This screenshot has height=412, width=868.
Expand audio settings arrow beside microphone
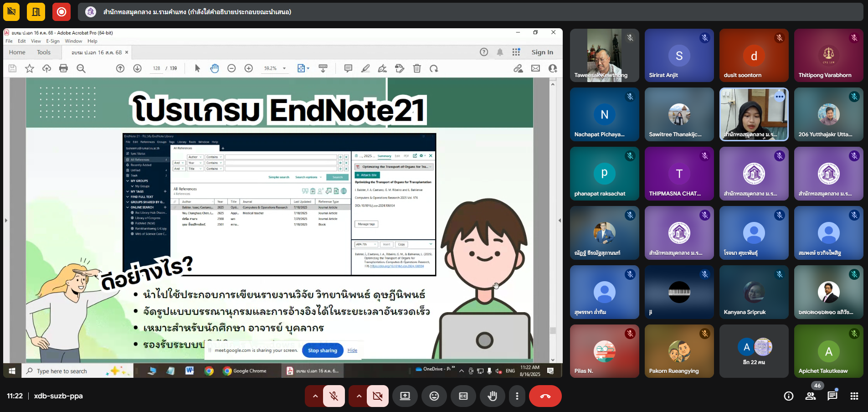pyautogui.click(x=315, y=396)
